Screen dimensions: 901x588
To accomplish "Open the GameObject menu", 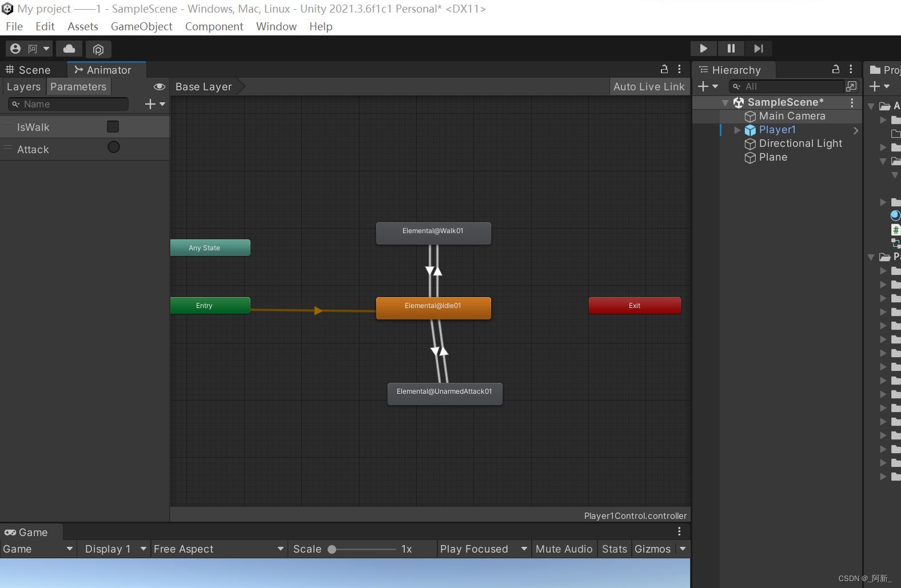I will point(142,26).
